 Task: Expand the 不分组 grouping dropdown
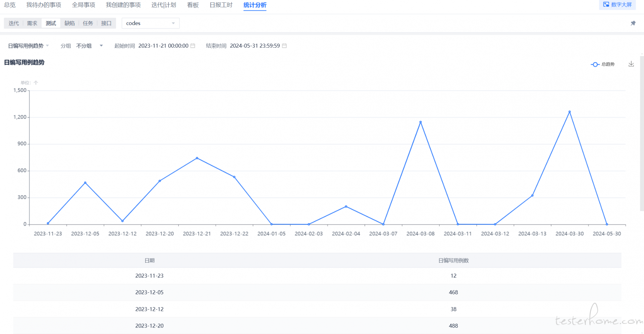89,46
